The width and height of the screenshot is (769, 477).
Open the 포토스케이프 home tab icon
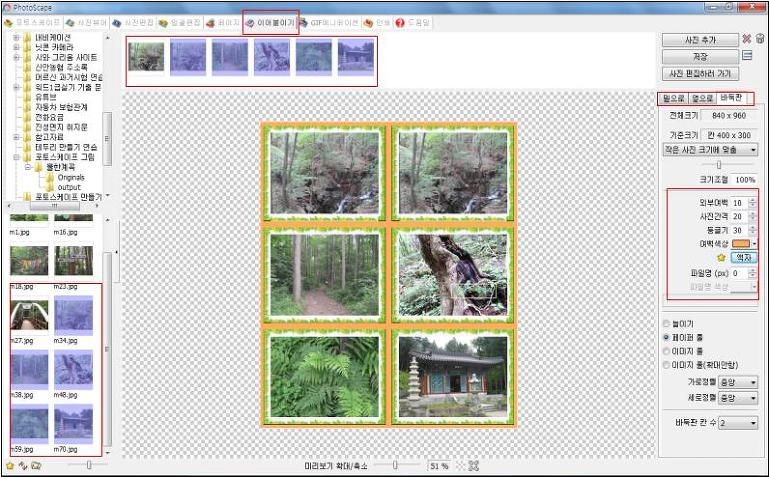click(x=8, y=23)
